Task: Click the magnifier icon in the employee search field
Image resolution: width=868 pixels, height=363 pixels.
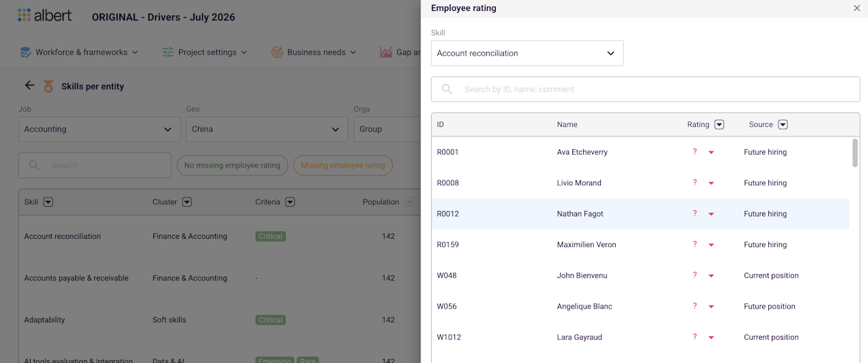Action: (x=447, y=89)
